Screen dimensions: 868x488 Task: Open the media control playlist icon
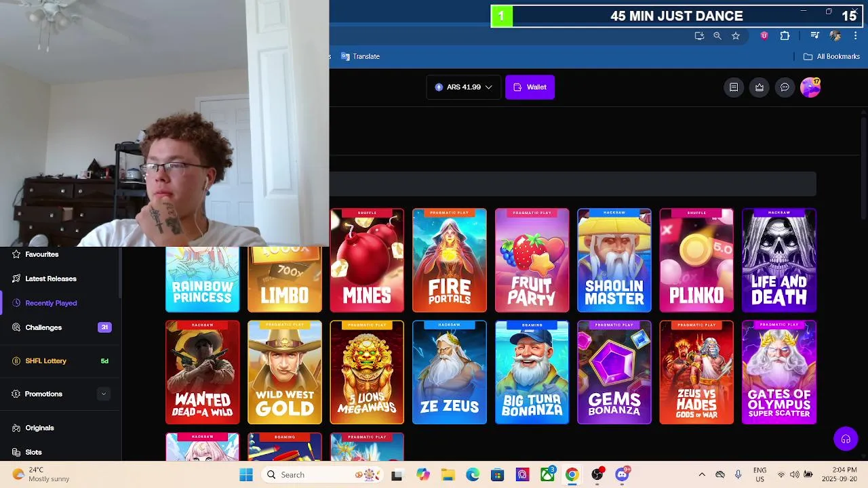(815, 36)
